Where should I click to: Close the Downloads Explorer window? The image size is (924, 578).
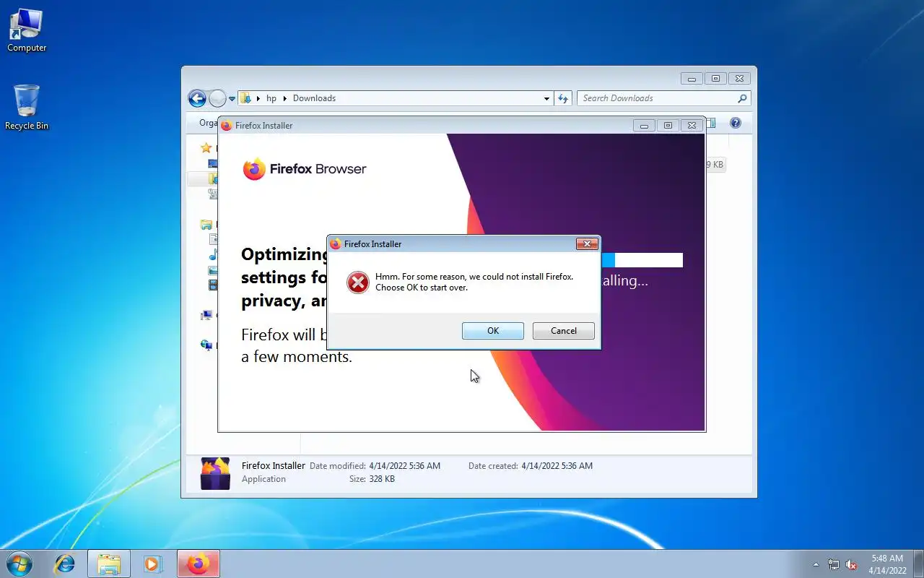click(x=739, y=79)
